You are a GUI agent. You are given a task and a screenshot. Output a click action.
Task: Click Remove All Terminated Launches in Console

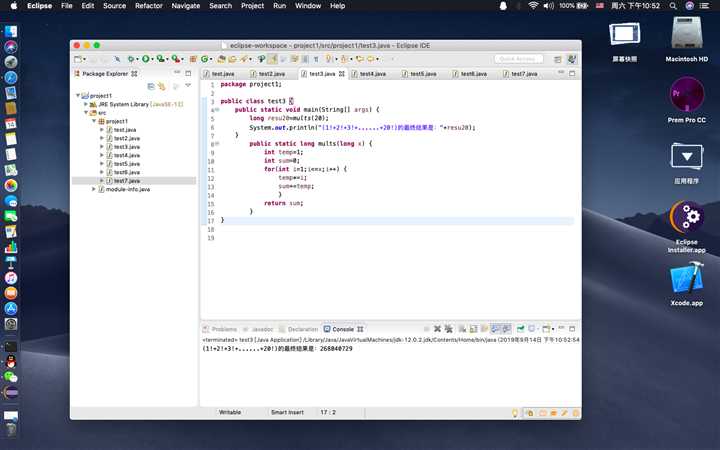pyautogui.click(x=448, y=329)
